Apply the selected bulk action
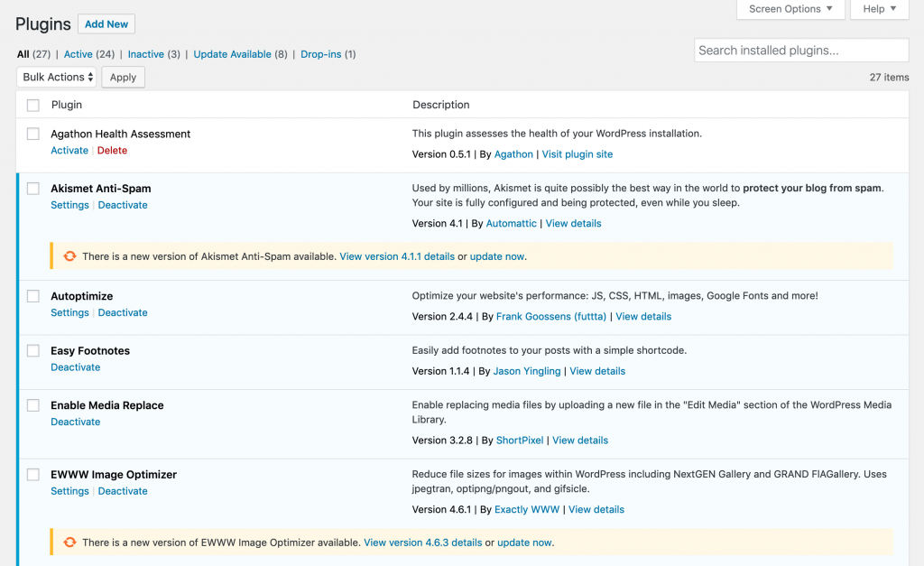This screenshot has height=566, width=924. pos(123,78)
